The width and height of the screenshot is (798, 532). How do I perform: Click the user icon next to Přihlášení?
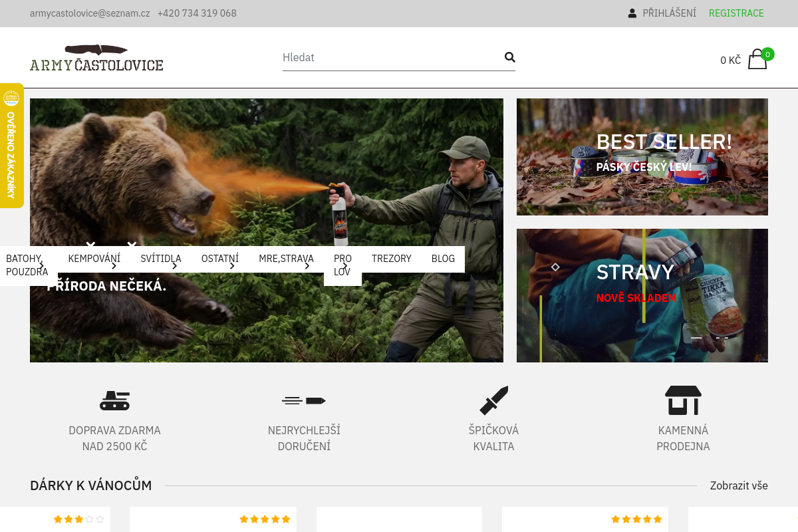tap(632, 13)
